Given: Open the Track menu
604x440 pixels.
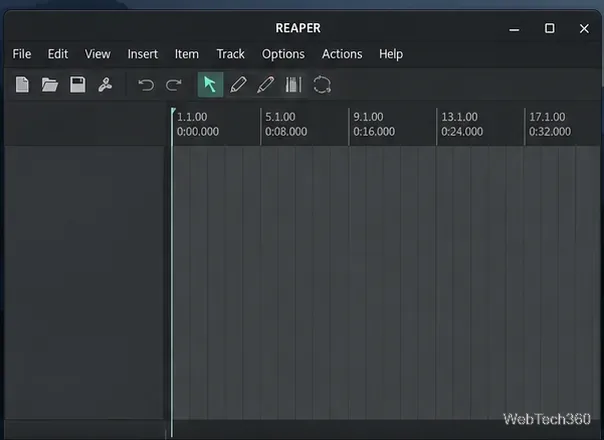Looking at the screenshot, I should (x=230, y=54).
